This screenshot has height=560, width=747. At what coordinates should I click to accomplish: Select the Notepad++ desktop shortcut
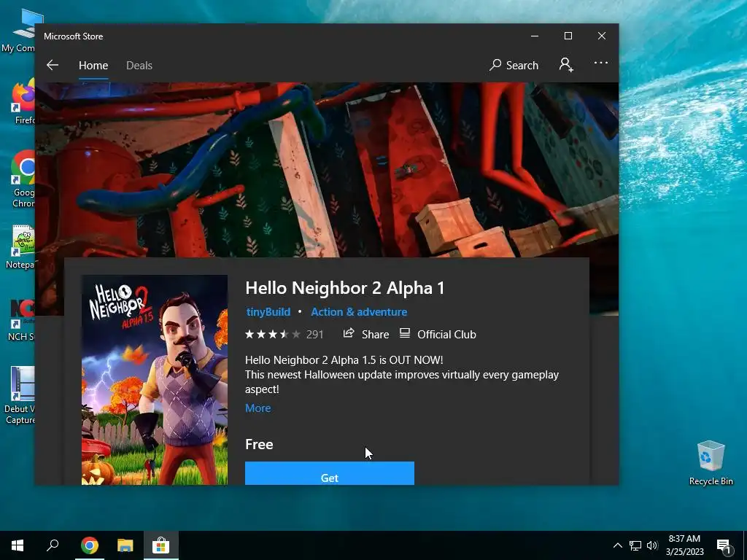pos(19,246)
